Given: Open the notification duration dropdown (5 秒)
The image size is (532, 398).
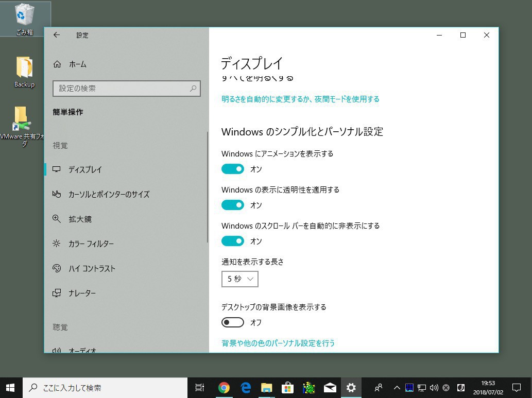Looking at the screenshot, I should pos(240,279).
